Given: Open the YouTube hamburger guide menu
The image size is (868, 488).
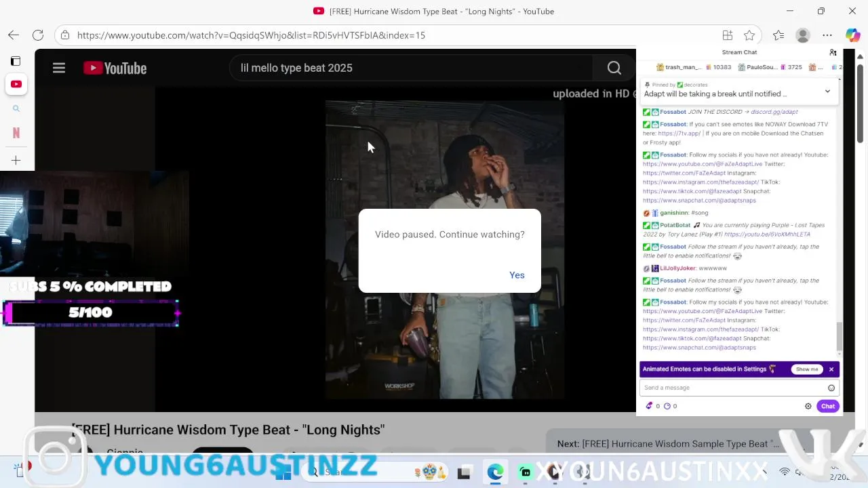Looking at the screenshot, I should [x=59, y=68].
